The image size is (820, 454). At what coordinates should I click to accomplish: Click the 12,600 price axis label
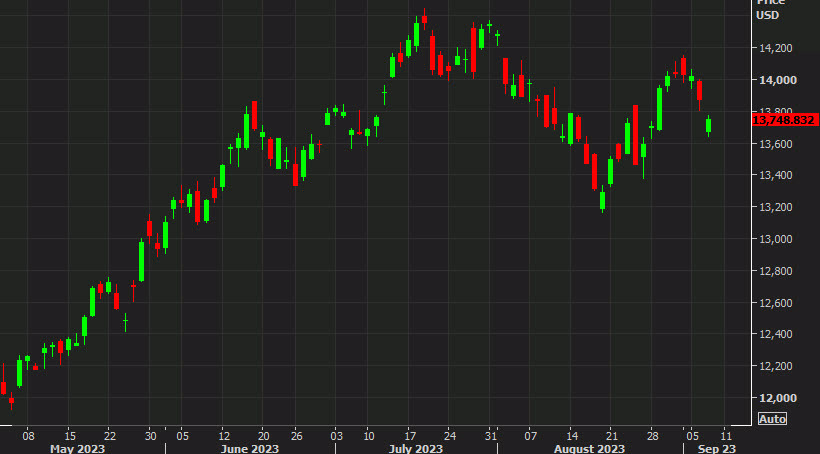click(x=776, y=303)
